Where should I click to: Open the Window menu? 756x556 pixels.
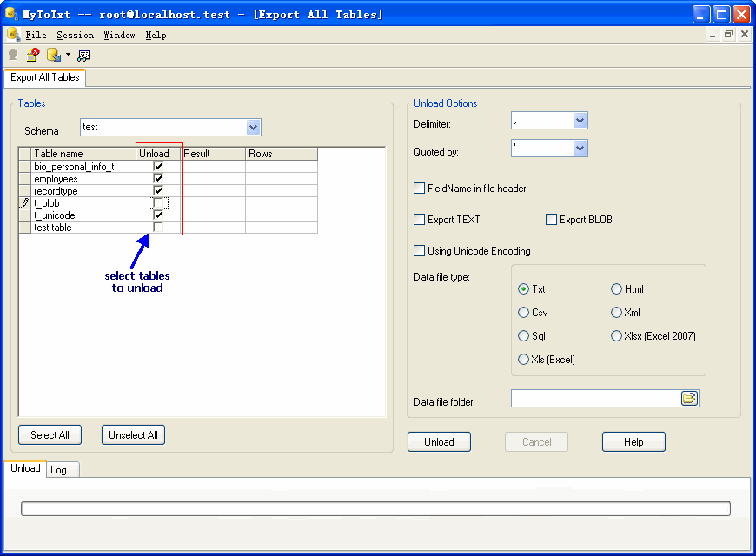pos(119,36)
